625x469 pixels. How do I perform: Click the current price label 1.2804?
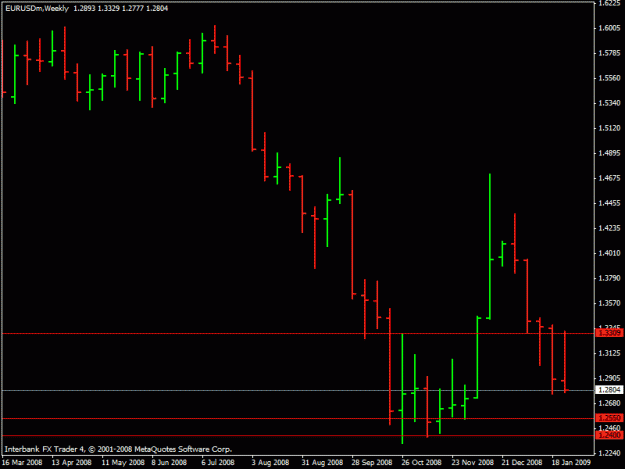(x=609, y=390)
